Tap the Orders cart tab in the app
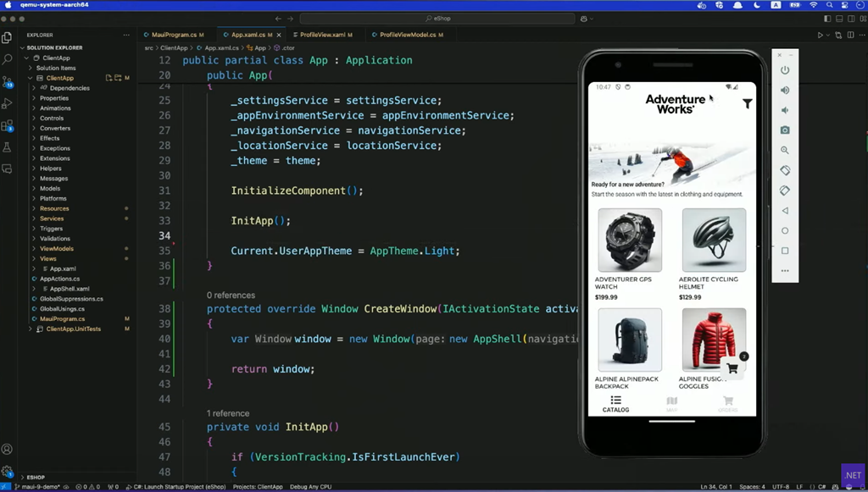Image resolution: width=868 pixels, height=492 pixels. coord(728,404)
